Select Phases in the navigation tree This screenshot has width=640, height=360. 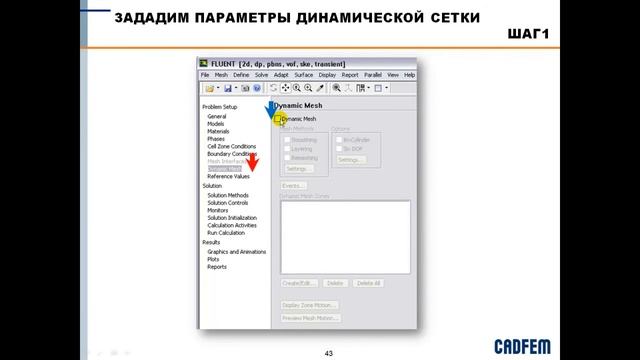(216, 139)
